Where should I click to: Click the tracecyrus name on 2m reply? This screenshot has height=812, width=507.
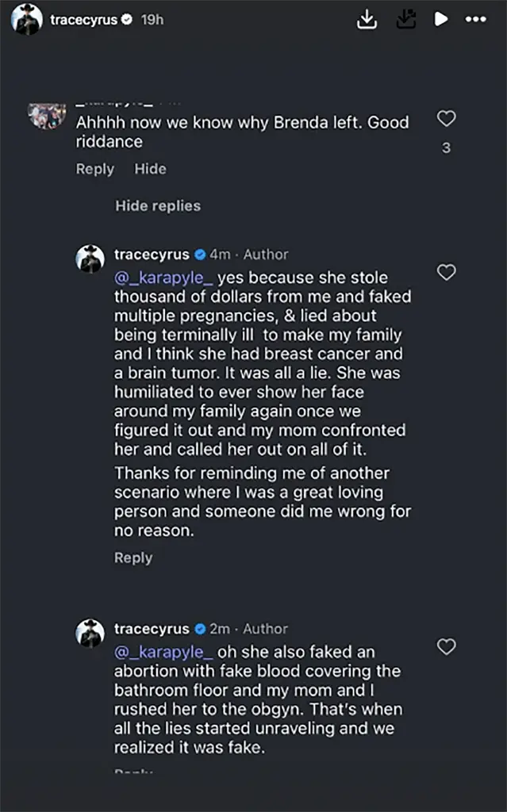pos(152,629)
